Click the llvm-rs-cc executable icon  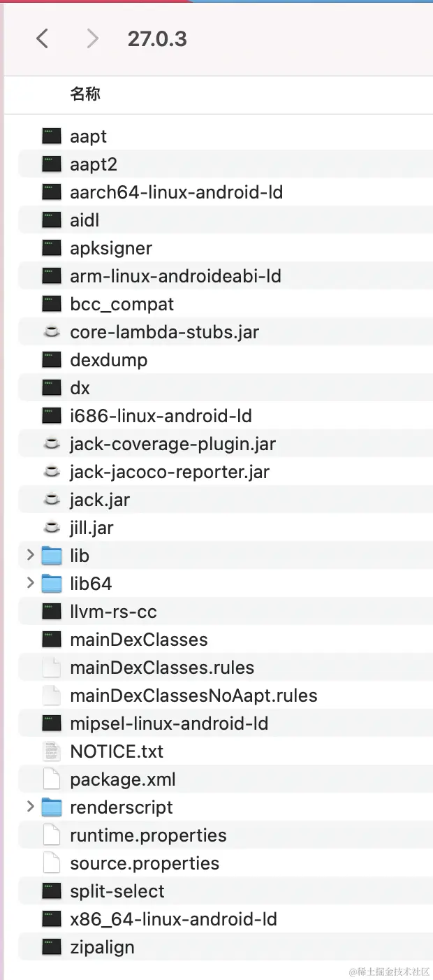click(x=52, y=612)
